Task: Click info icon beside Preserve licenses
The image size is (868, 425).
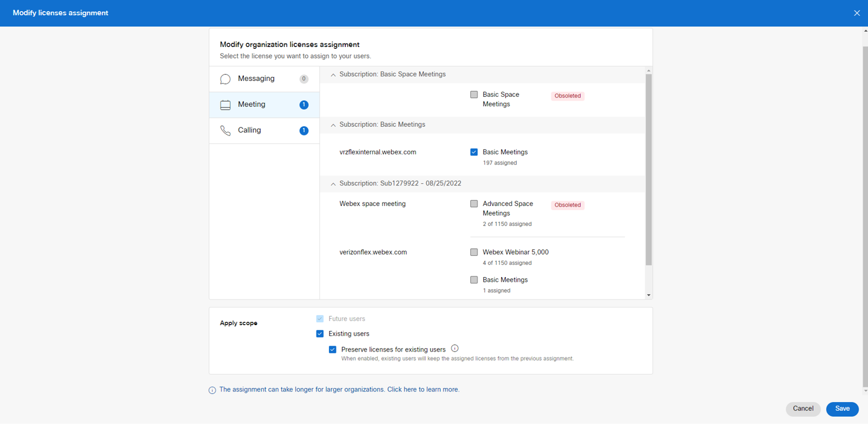Action: [455, 349]
